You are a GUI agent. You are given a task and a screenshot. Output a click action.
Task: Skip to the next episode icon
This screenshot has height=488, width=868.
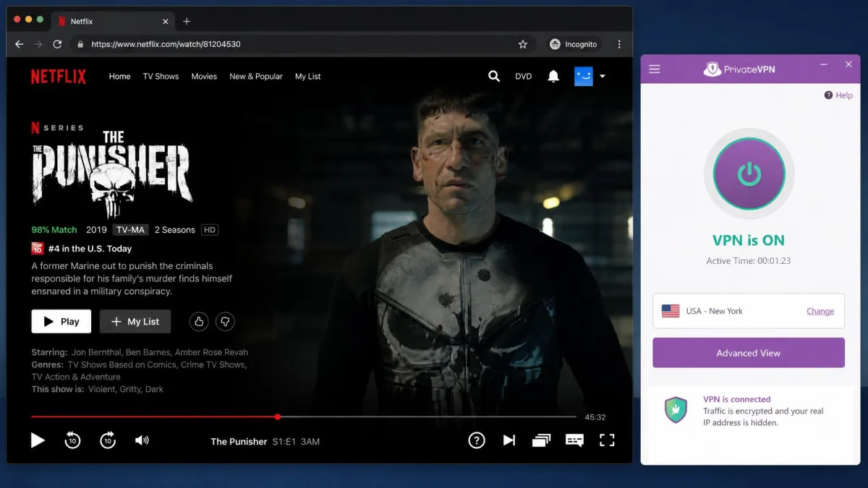click(509, 440)
